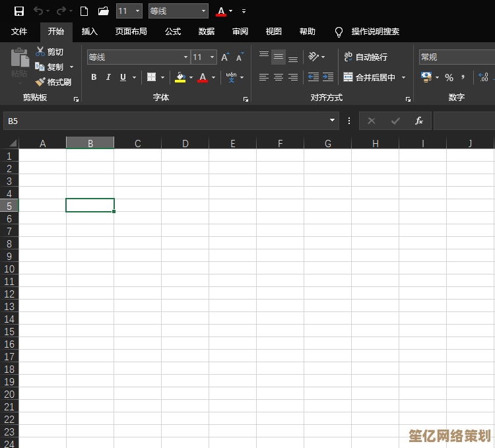The image size is (495, 448).
Task: Toggle italic formatting with I button
Action: pyautogui.click(x=108, y=77)
